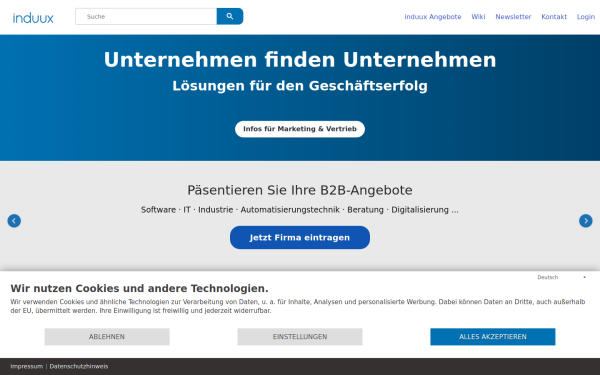Go to Kontakt page
The image size is (600, 375).
tap(554, 17)
